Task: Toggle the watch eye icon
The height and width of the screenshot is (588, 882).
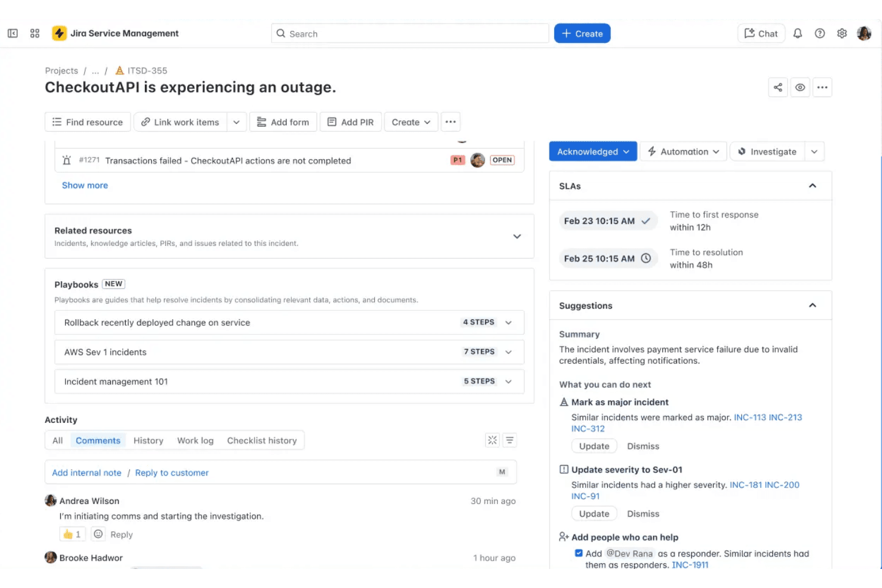Action: pos(800,88)
